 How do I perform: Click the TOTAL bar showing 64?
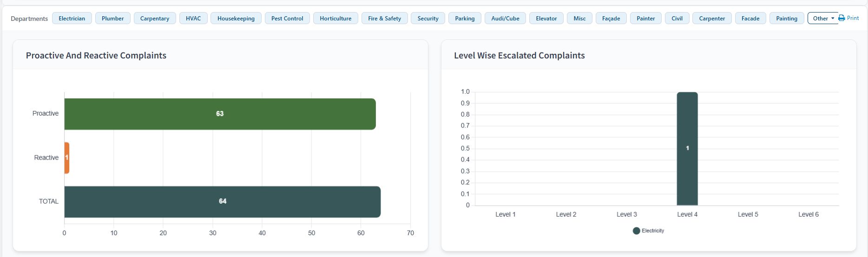pyautogui.click(x=222, y=201)
